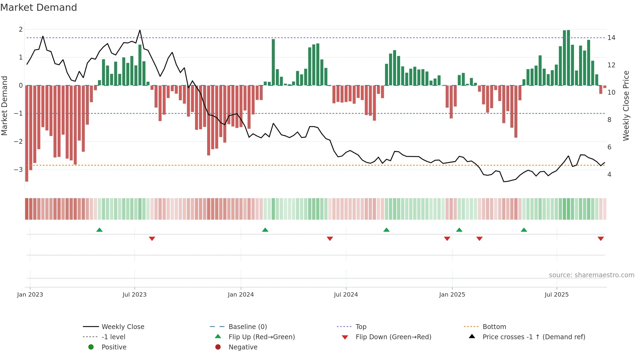Click green flip-up triangle before Jul 2025
Viewport: 644px width, 362px height.
[524, 230]
